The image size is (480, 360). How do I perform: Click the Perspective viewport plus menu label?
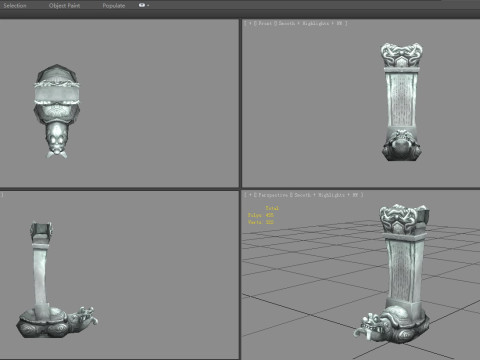click(250, 195)
